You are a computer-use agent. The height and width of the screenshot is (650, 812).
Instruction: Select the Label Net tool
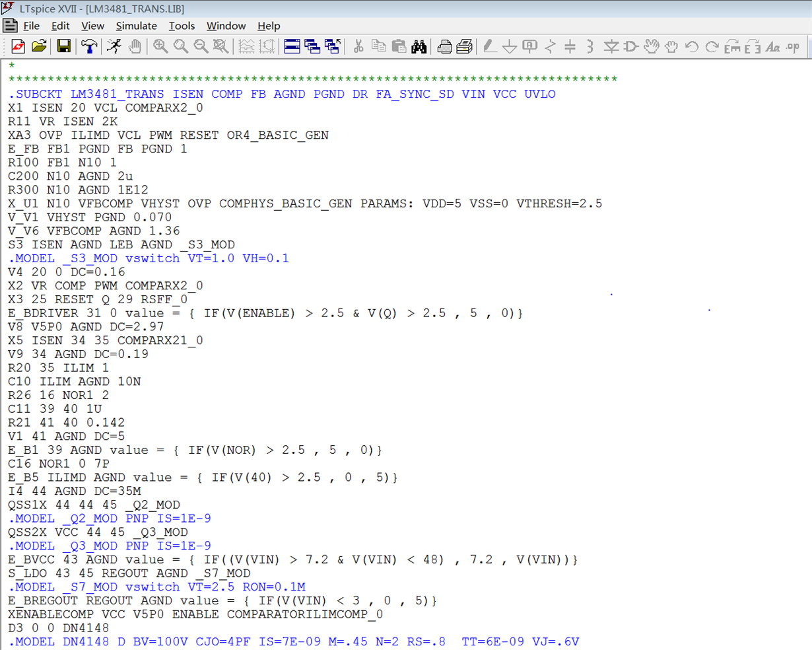(529, 46)
